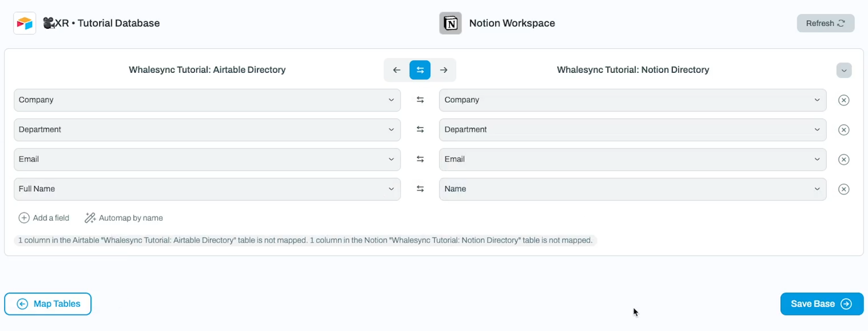Open the Airtable Department field dropdown
Image resolution: width=868 pixels, height=331 pixels.
point(207,130)
